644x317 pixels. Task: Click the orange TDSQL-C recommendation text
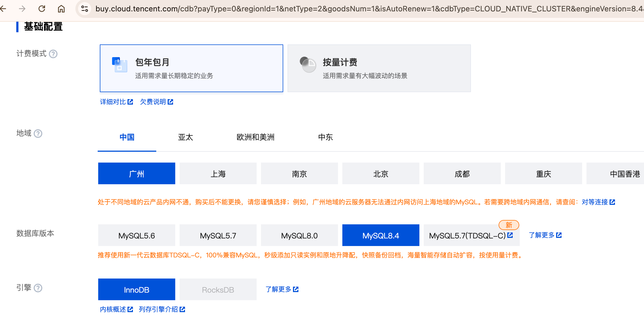coord(310,255)
